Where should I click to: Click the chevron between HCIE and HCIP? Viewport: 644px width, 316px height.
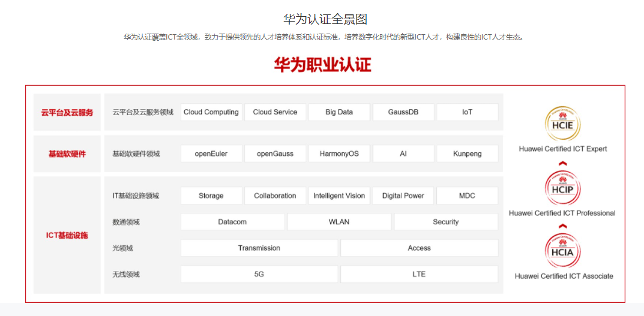tap(563, 163)
